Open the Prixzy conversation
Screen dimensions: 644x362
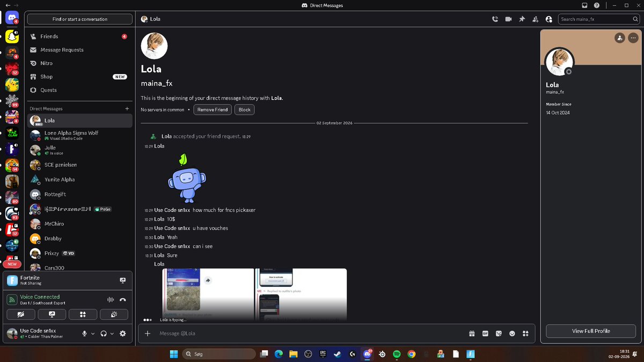(79, 253)
